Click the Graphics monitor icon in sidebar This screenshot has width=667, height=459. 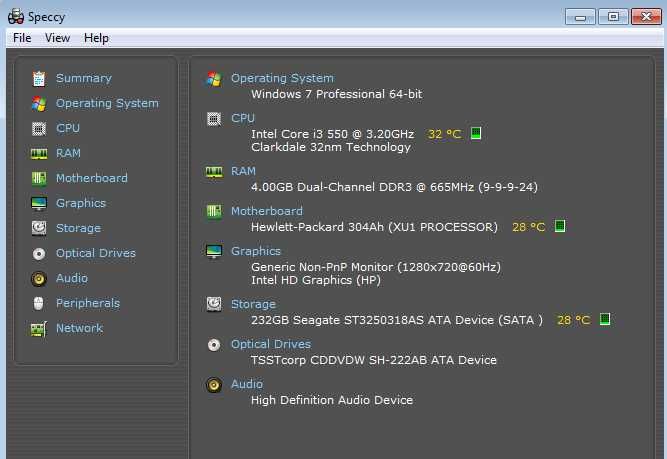click(39, 204)
